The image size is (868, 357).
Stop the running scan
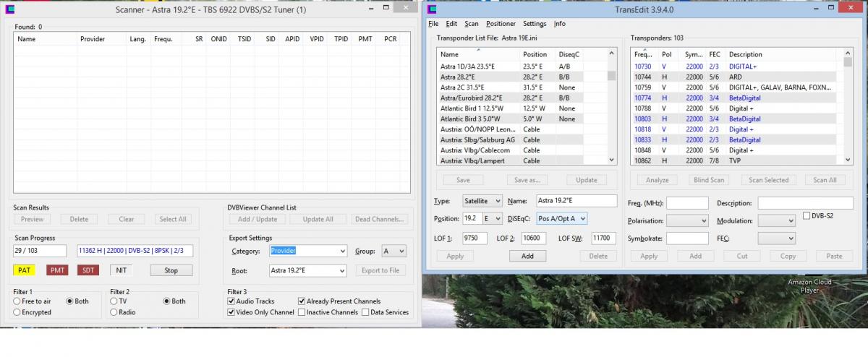pos(171,270)
